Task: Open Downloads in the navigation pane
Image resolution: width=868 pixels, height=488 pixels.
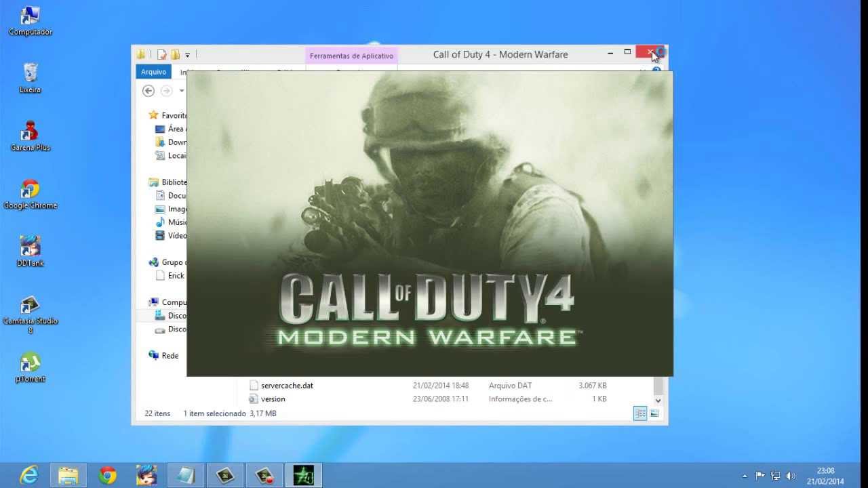Action: click(x=171, y=142)
